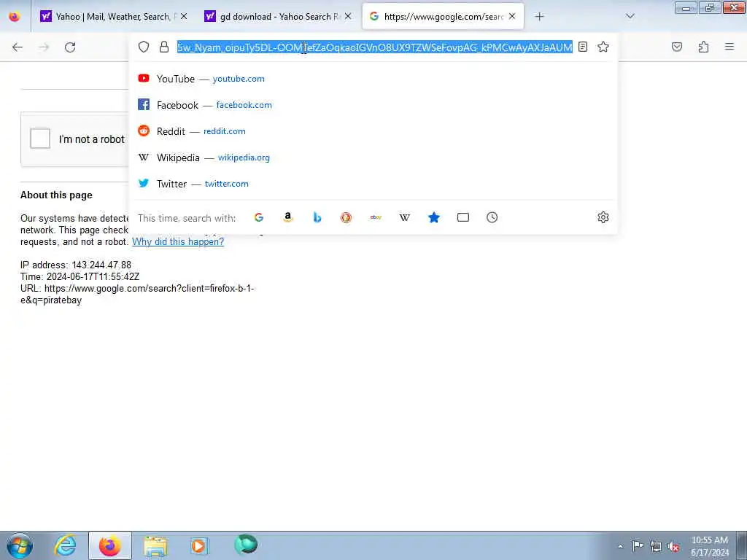The image size is (747, 560).
Task: Reload the current page
Action: [x=70, y=47]
